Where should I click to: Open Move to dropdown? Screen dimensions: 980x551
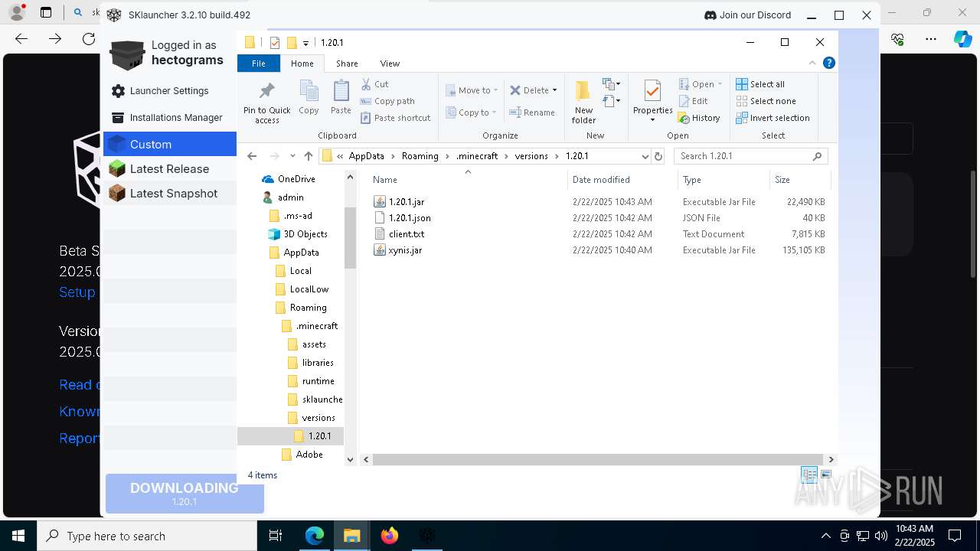coord(472,90)
